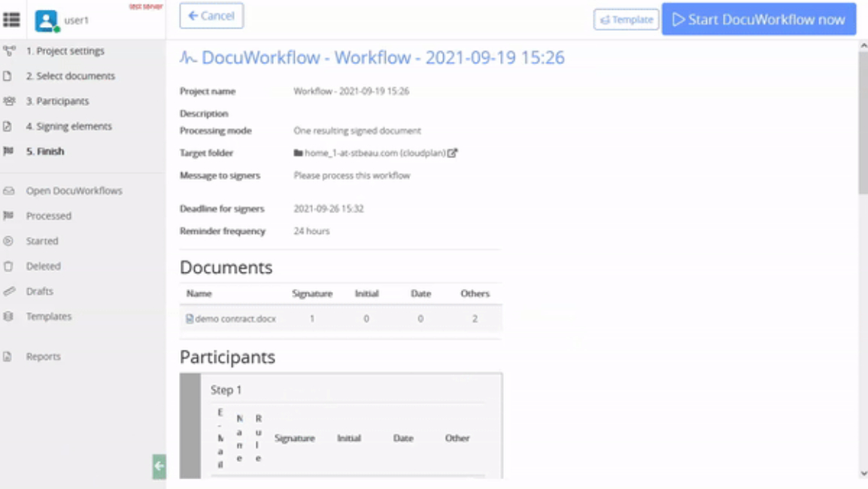Collapse sidebar with green arrow button
Image resolution: width=868 pixels, height=489 pixels.
(159, 466)
